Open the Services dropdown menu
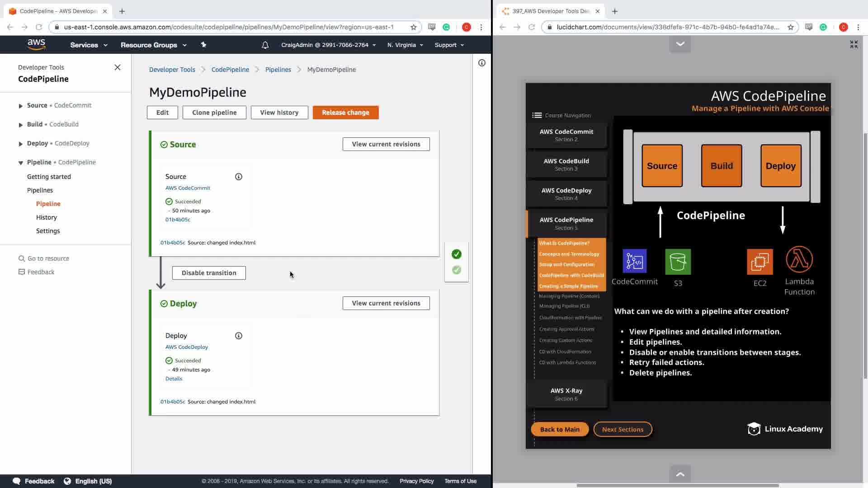Image resolution: width=868 pixels, height=488 pixels. [x=89, y=45]
